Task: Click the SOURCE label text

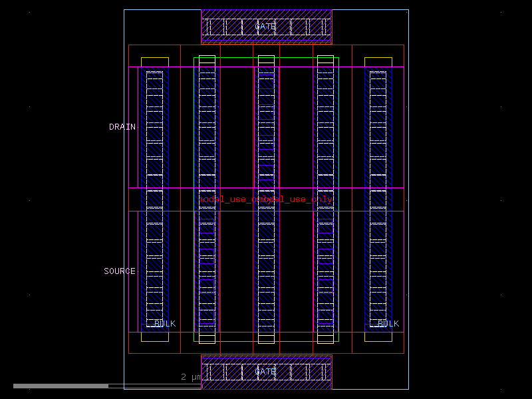Action: click(x=119, y=271)
